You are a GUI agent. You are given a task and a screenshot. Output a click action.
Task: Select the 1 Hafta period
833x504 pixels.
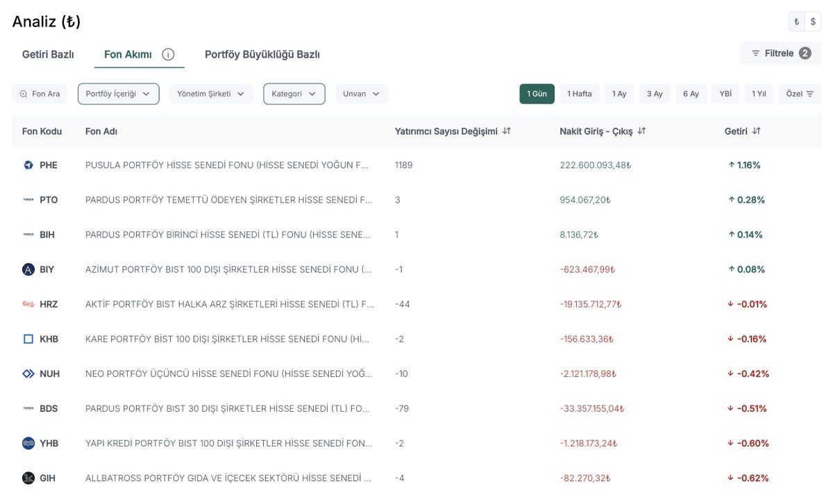tap(580, 94)
